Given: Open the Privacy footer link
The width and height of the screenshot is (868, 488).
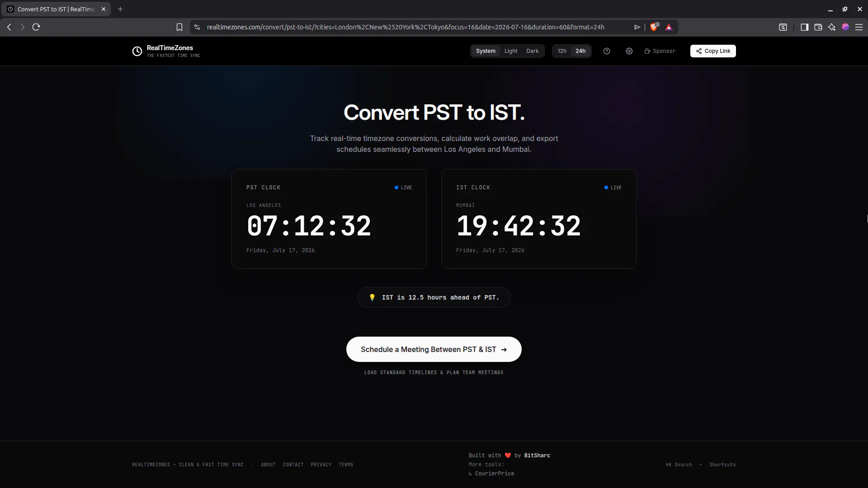Looking at the screenshot, I should [321, 465].
